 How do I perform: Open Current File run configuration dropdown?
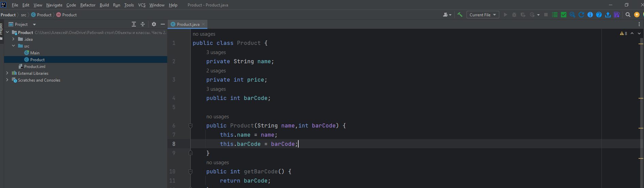(x=483, y=15)
